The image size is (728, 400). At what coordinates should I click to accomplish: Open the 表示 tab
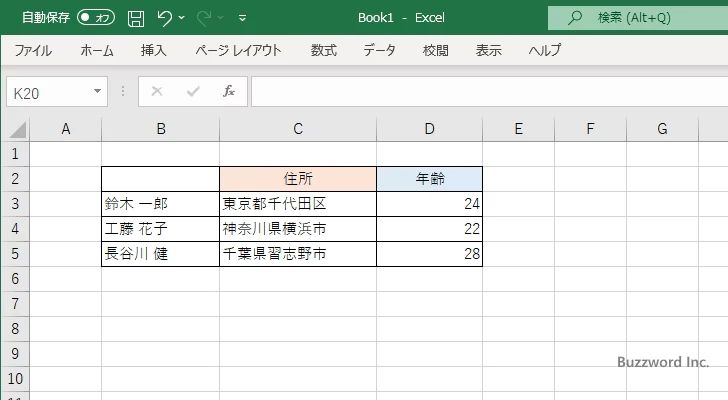pos(488,50)
